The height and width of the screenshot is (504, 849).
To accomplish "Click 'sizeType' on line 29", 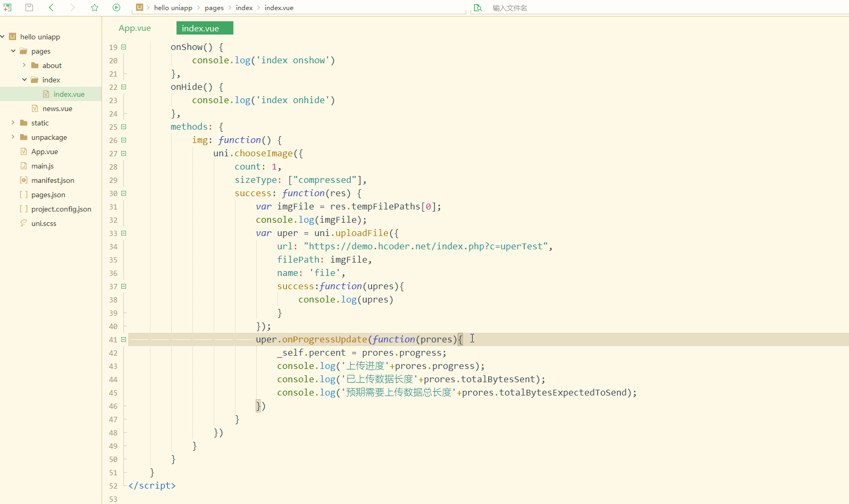I will (256, 180).
